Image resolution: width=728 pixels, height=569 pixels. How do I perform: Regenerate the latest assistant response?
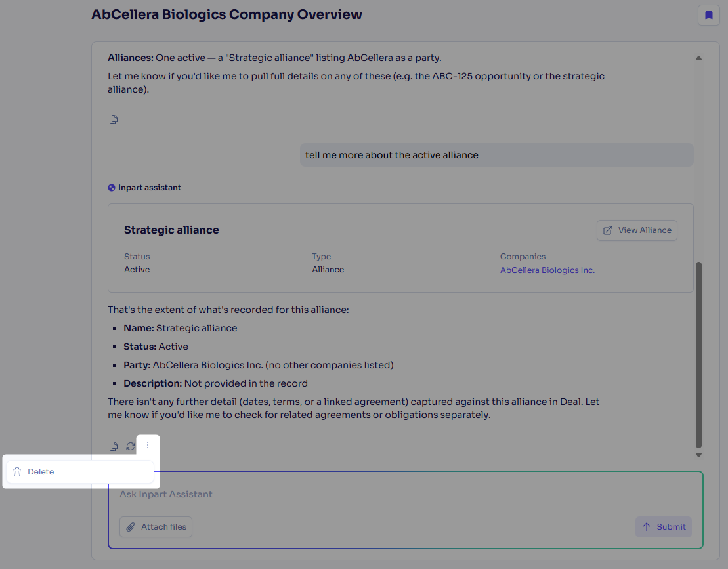coord(131,446)
